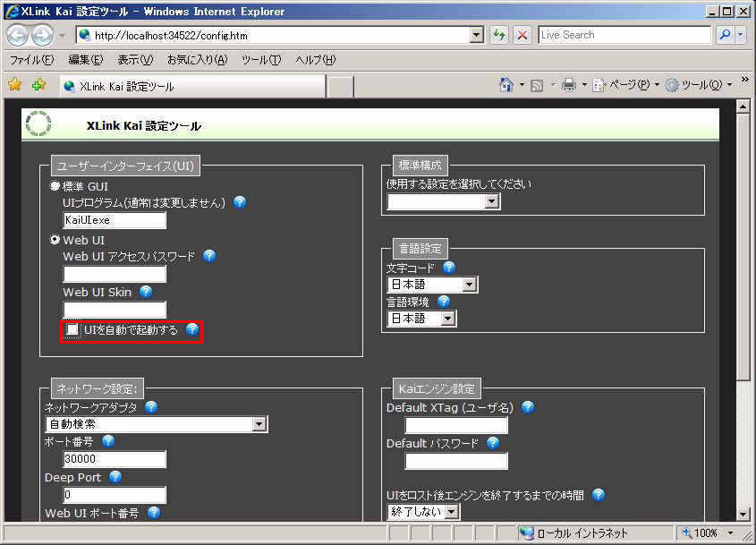Click the RSS feeds icon
Viewport: 756px width, 545px height.
pos(537,85)
